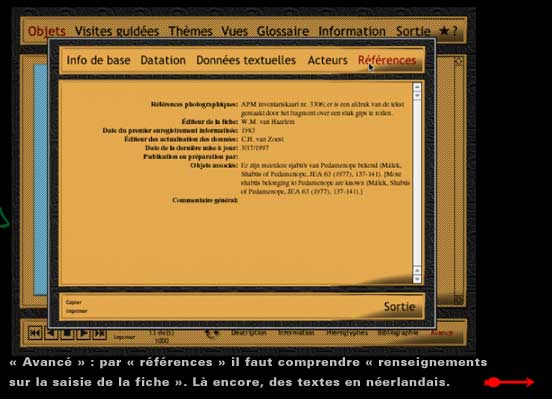
Task: Open the Info de base tab
Action: 99,60
